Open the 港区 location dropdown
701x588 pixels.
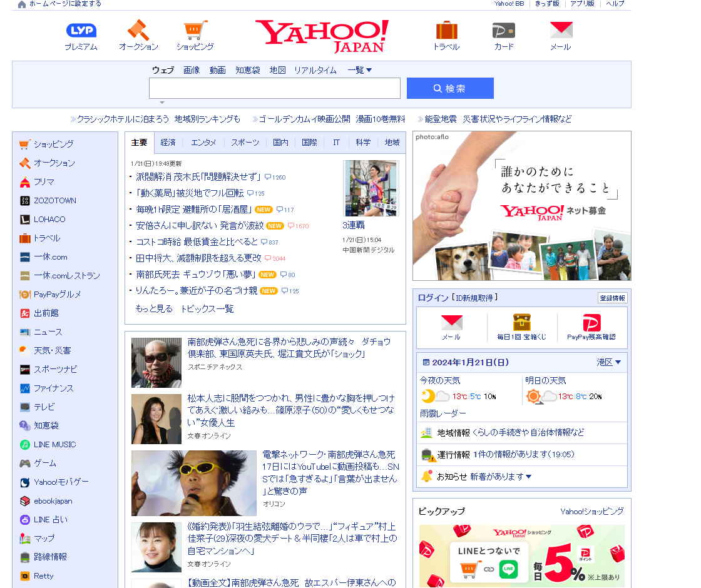click(x=608, y=362)
